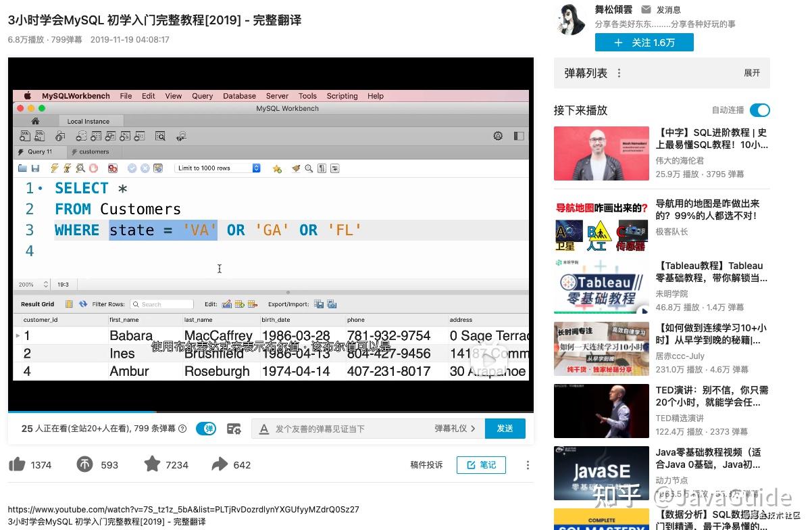The image size is (812, 530).
Task: Click the beautify broom icon in Workbench
Action: (296, 168)
